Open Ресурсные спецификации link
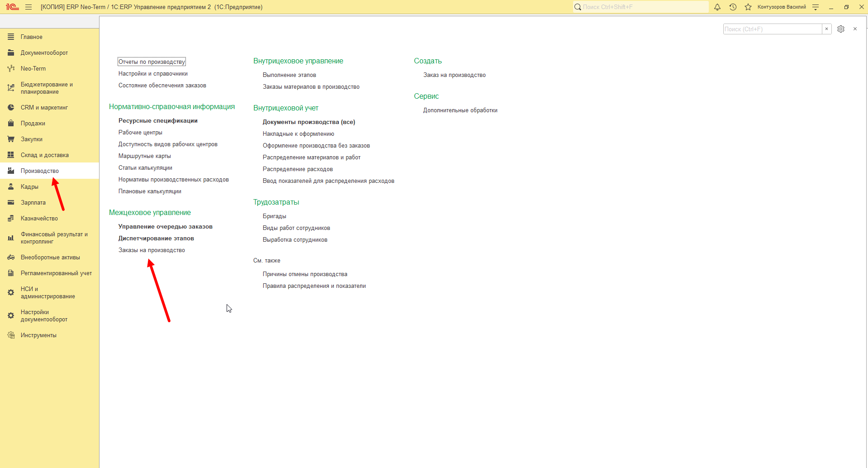Viewport: 868px width, 468px height. [x=158, y=120]
